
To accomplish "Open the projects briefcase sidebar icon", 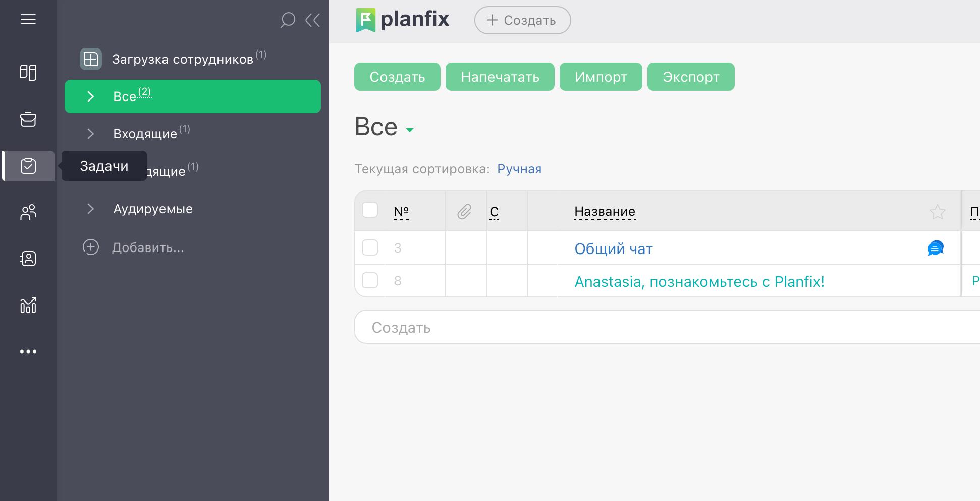I will (28, 119).
